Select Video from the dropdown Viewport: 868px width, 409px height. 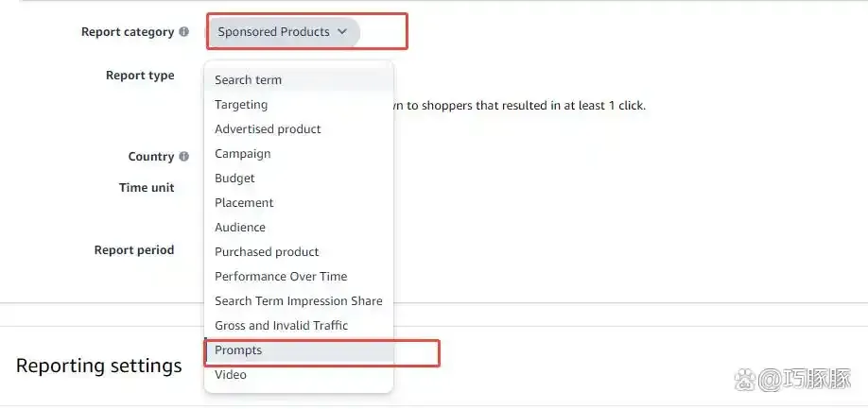pyautogui.click(x=231, y=375)
